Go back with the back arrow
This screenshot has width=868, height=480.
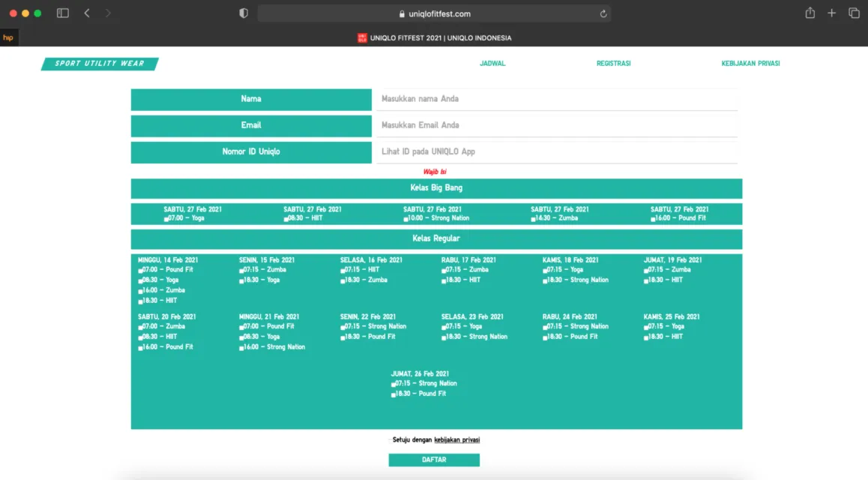[x=87, y=13]
